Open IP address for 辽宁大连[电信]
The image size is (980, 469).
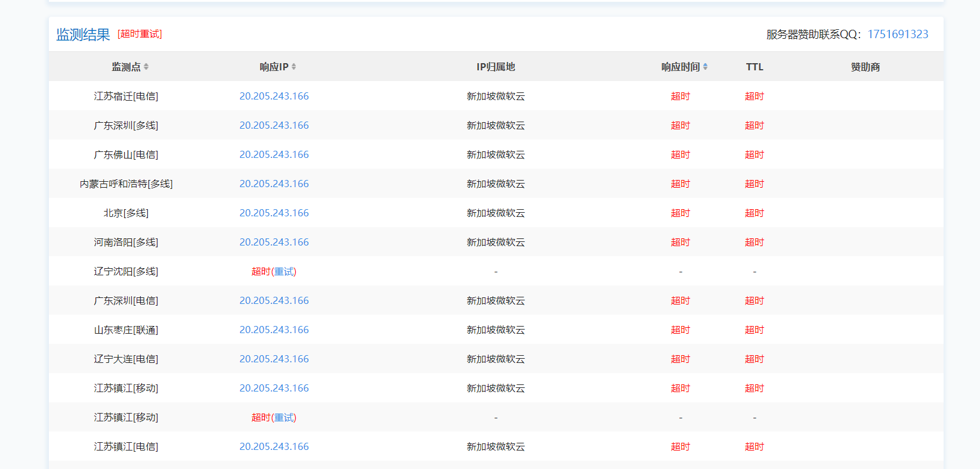274,359
